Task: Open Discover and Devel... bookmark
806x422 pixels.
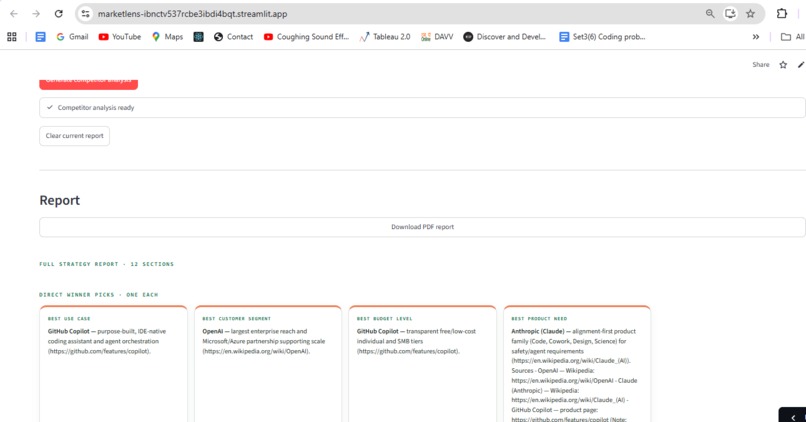Action: 504,36
